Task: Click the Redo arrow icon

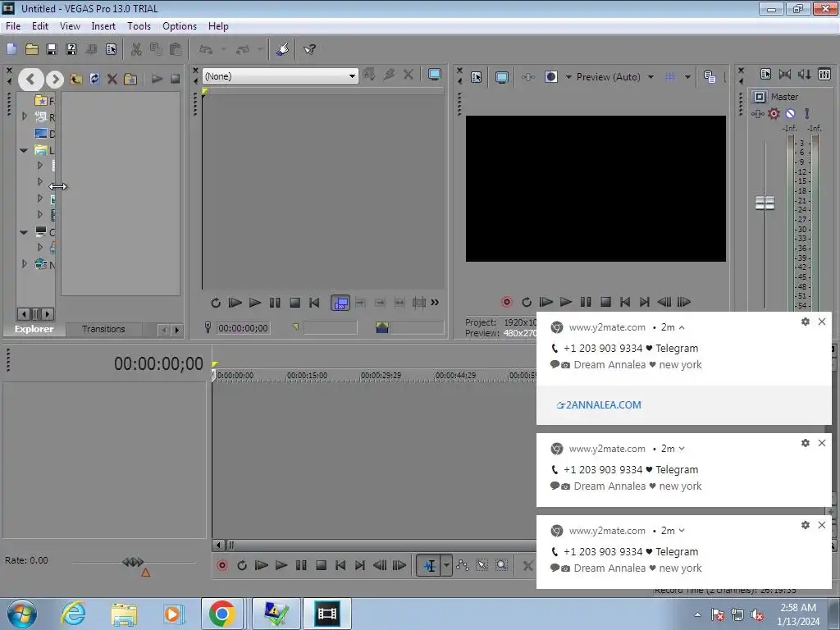Action: (243, 49)
